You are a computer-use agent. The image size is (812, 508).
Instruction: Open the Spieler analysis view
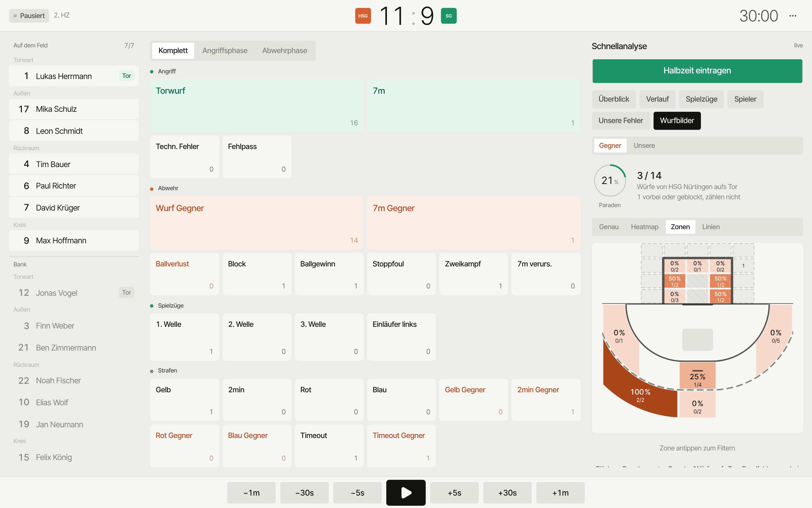[745, 99]
